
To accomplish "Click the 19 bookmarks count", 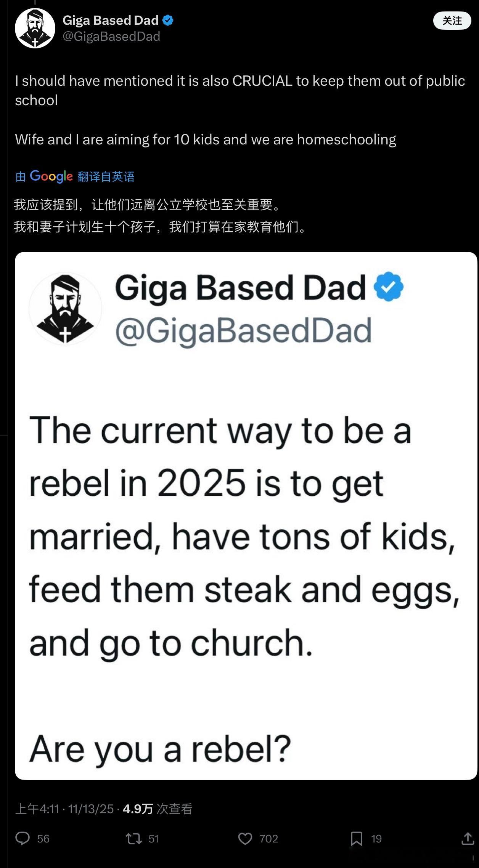I will (x=376, y=839).
